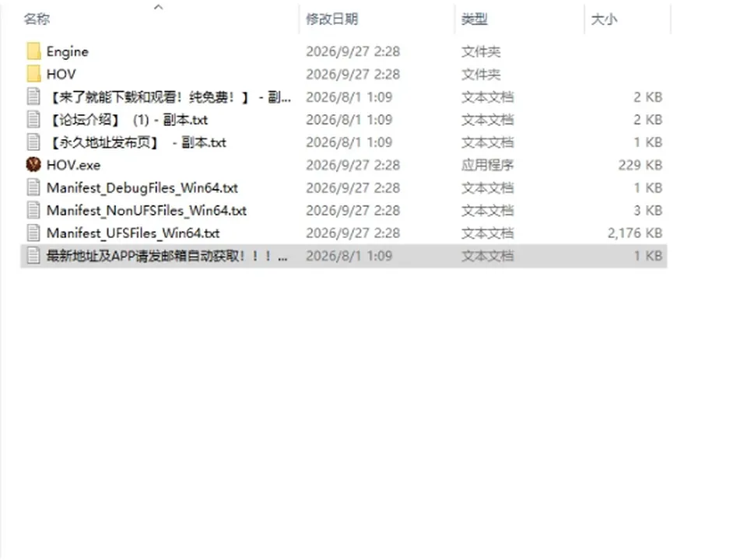Click the Manifest_UFSFiles_Win64.txt file icon
Viewport: 747px width, 560px height.
pyautogui.click(x=33, y=233)
